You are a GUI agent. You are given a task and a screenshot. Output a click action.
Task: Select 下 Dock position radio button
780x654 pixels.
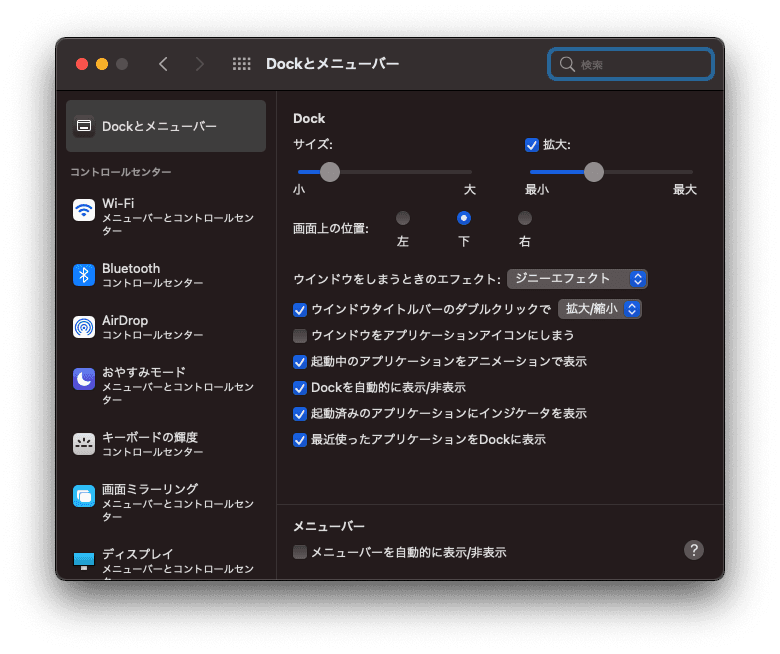pyautogui.click(x=464, y=218)
